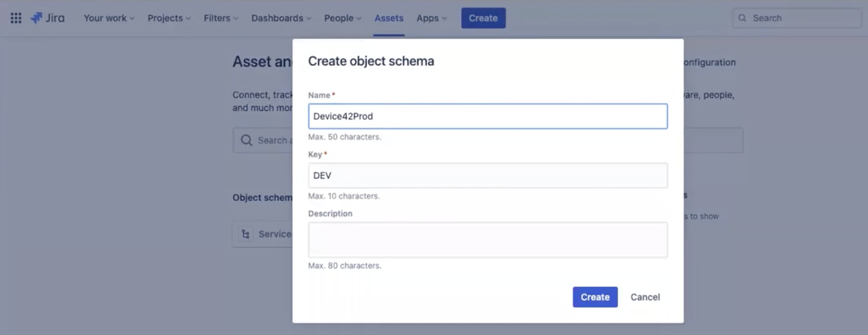
Task: Cancel the Create object schema dialog
Action: (x=645, y=297)
